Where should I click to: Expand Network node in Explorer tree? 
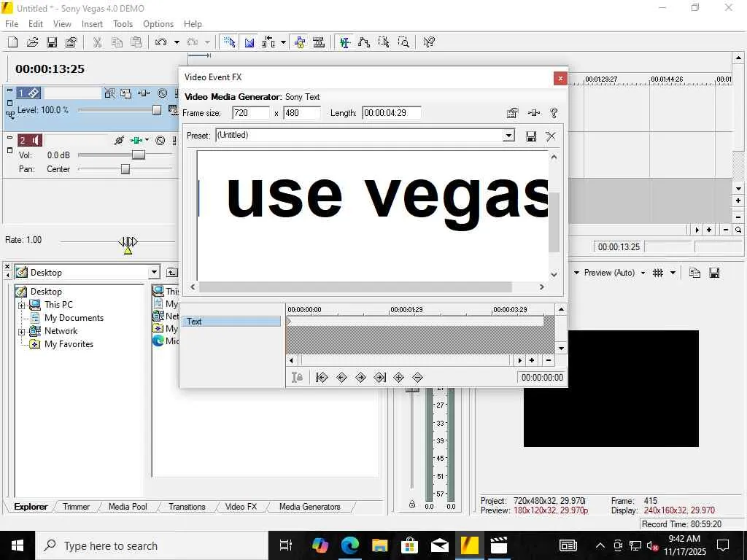[x=21, y=332]
